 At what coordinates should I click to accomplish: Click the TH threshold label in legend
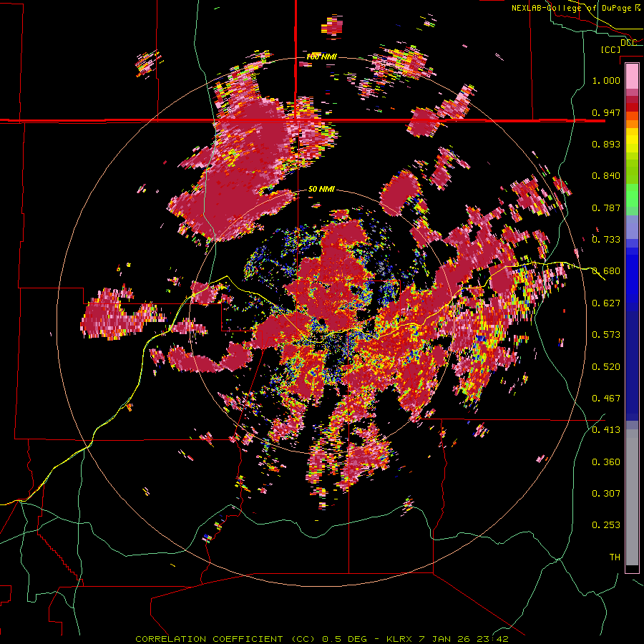(615, 557)
